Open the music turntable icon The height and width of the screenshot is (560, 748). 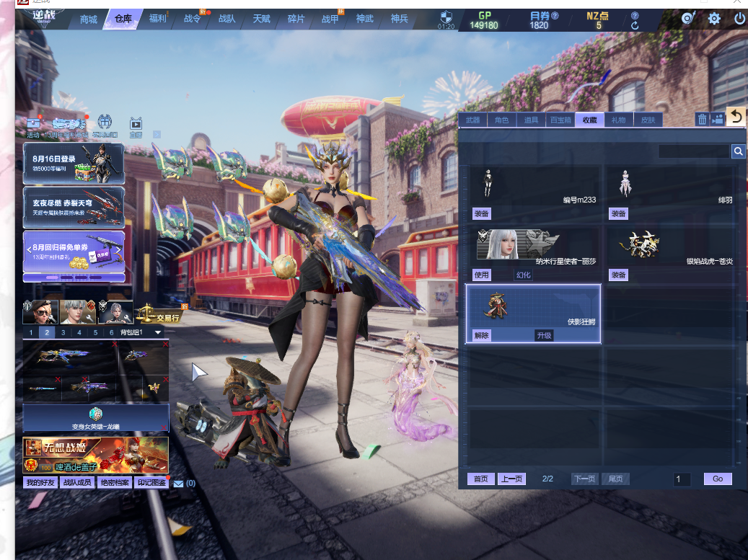[687, 19]
